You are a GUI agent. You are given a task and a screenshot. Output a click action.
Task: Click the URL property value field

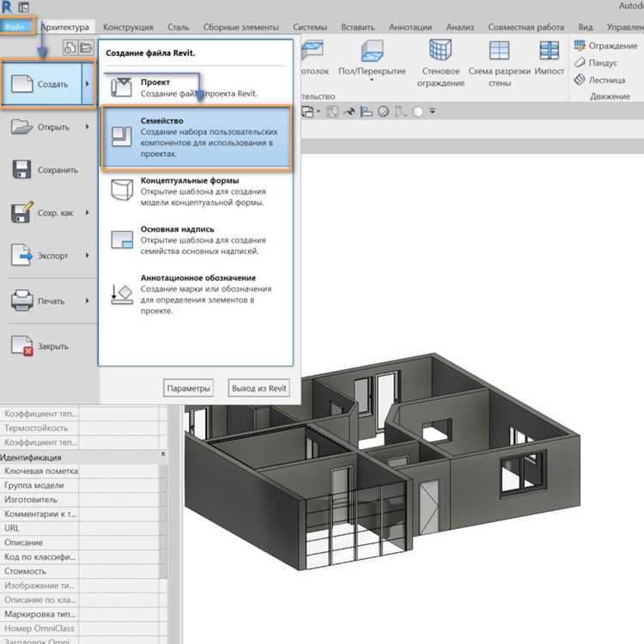tap(118, 528)
